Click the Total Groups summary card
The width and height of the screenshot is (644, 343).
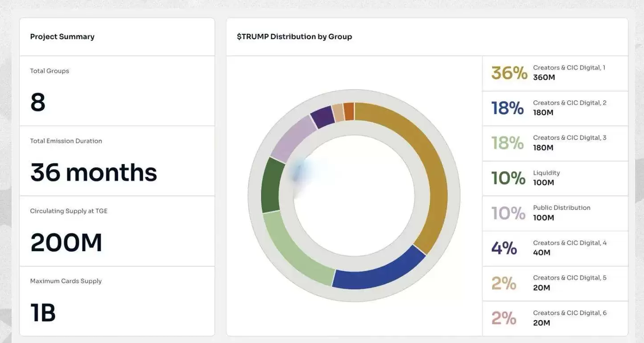tap(117, 91)
